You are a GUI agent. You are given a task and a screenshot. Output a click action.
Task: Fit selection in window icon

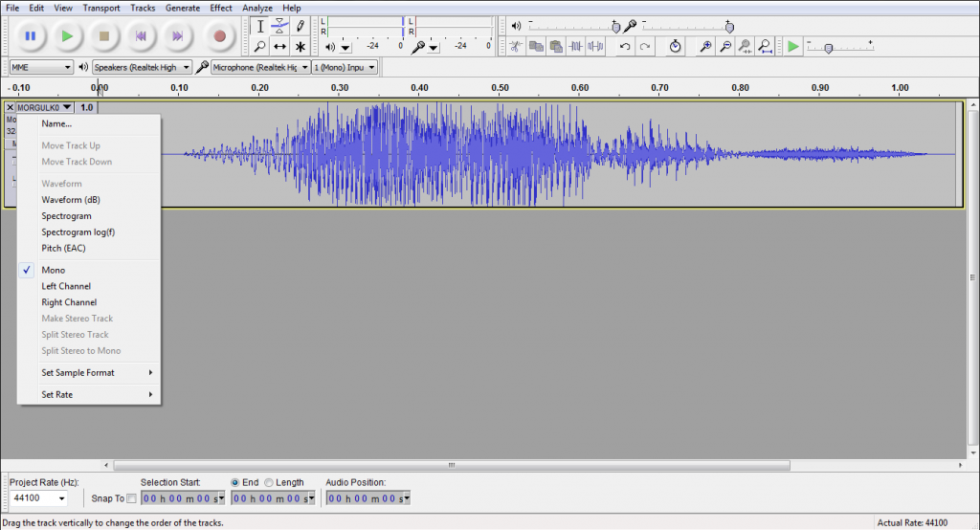[x=745, y=46]
